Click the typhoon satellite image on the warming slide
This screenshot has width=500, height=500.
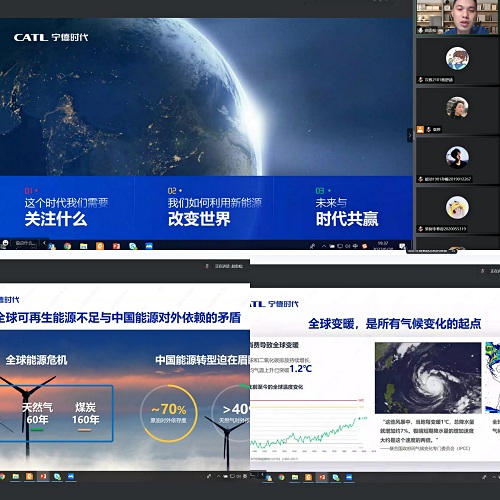[428, 378]
